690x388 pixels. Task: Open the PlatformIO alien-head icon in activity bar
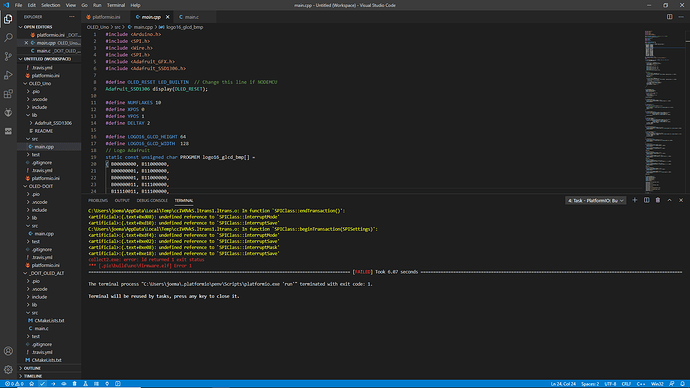tap(8, 113)
